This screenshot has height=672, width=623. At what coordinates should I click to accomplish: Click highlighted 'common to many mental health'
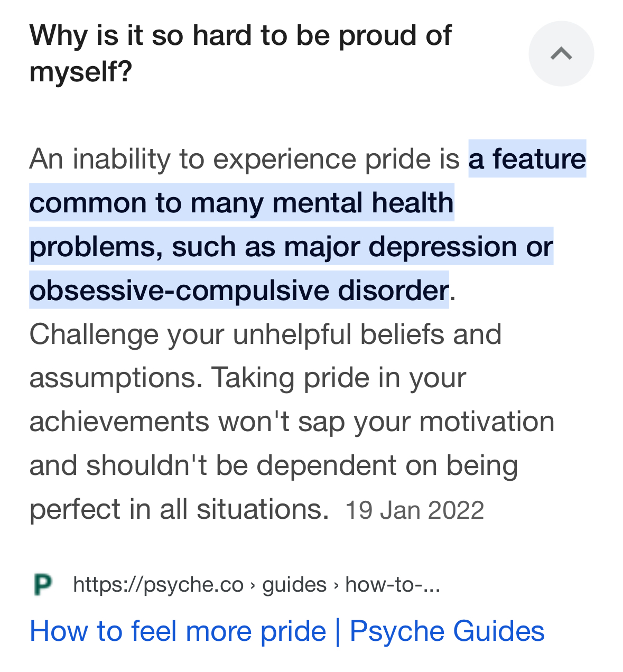coord(241,203)
